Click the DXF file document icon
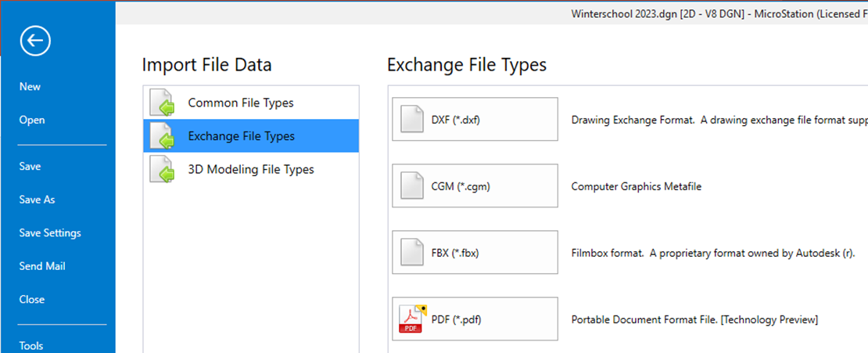The width and height of the screenshot is (868, 353). [x=411, y=120]
